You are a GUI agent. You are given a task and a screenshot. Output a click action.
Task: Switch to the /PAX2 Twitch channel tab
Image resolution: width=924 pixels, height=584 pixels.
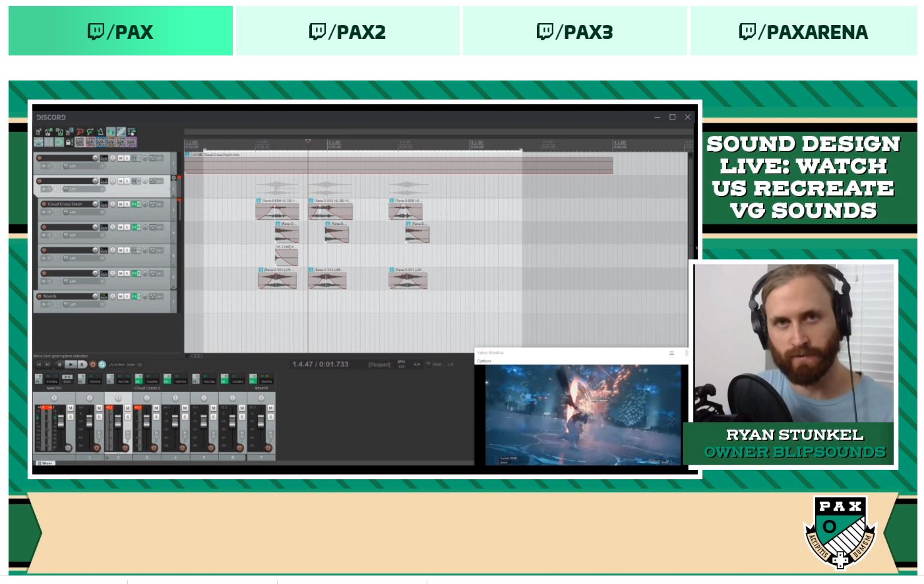point(348,31)
